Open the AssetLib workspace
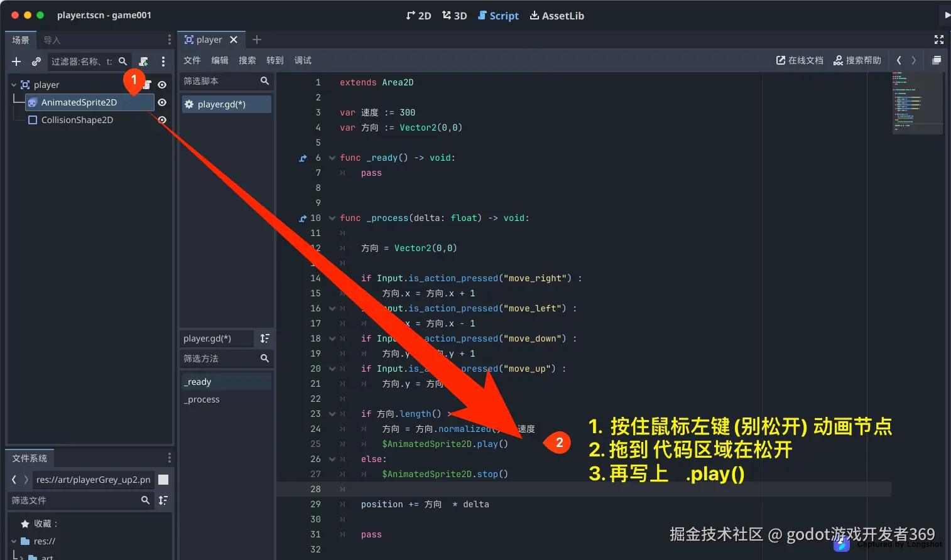The image size is (951, 560). click(x=557, y=16)
